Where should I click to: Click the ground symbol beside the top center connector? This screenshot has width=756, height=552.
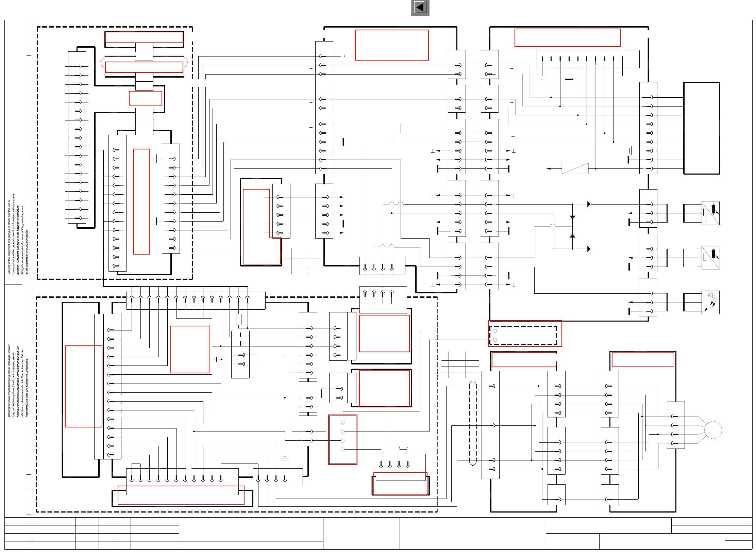(343, 56)
